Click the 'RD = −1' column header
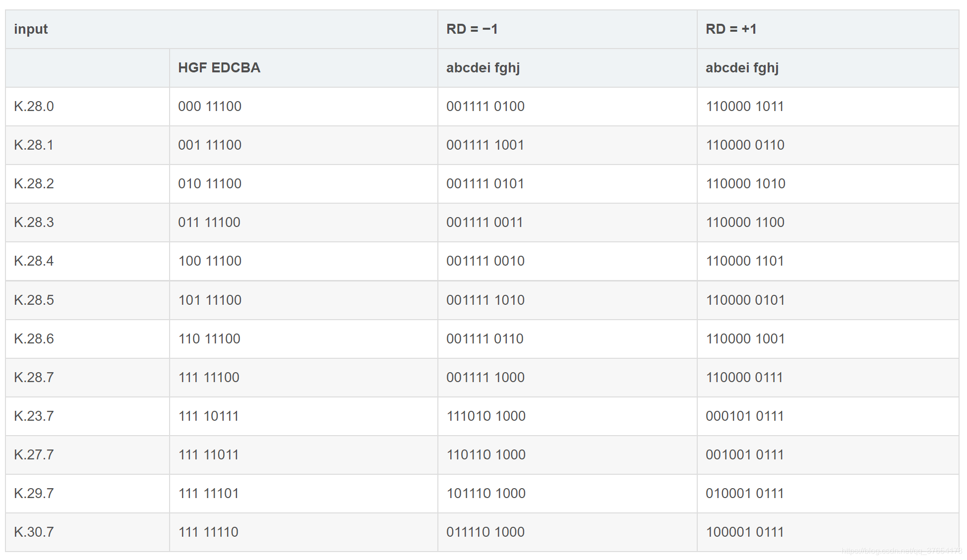The image size is (967, 560). click(x=472, y=29)
